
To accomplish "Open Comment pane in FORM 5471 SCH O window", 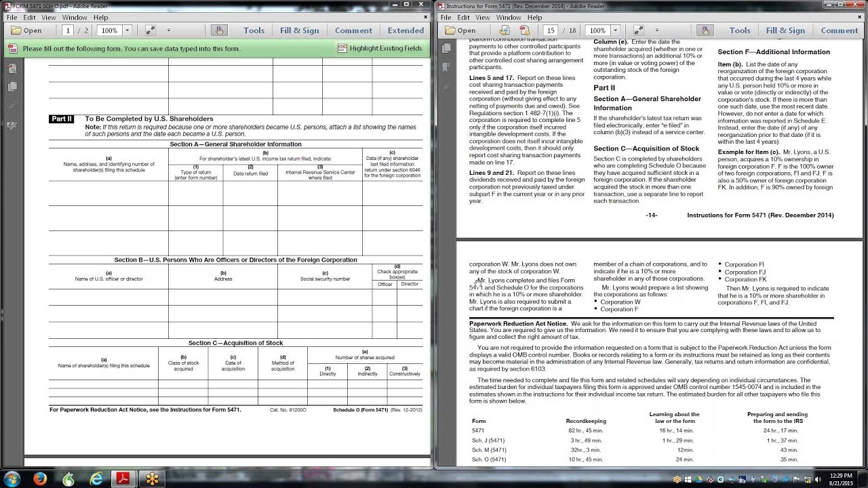I will (353, 30).
